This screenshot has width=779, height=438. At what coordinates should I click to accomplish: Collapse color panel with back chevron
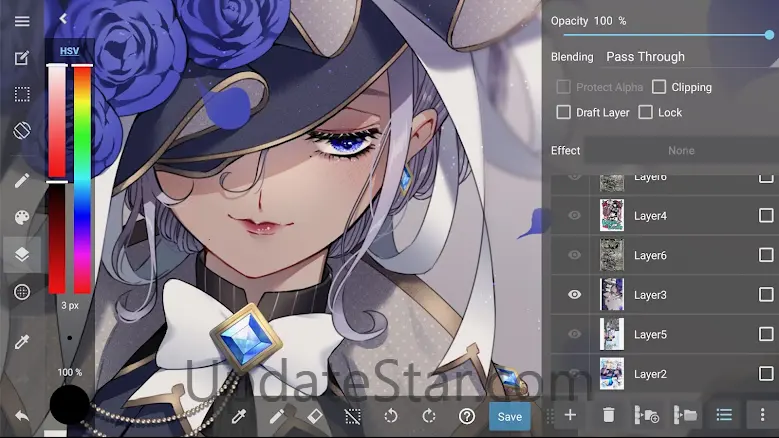63,18
